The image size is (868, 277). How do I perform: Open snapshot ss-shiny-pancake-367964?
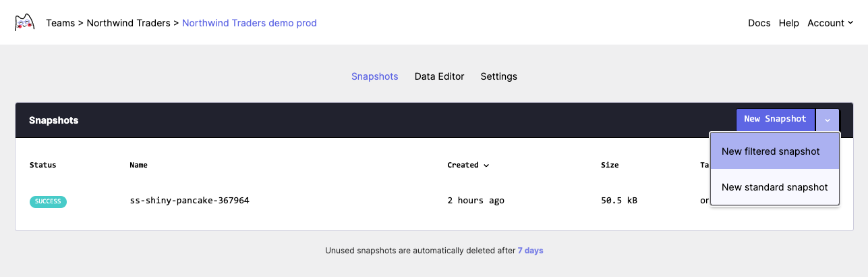(x=190, y=201)
